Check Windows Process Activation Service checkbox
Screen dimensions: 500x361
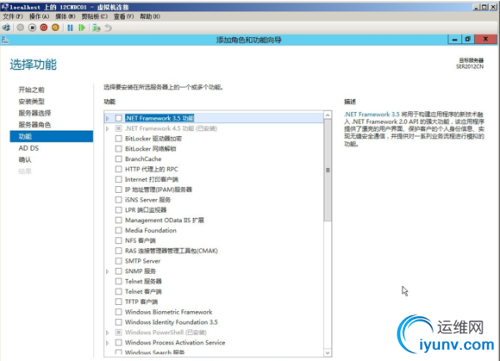(x=118, y=342)
